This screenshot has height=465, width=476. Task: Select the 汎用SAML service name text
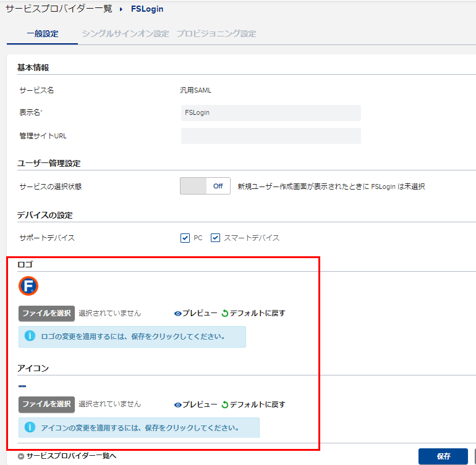click(195, 90)
